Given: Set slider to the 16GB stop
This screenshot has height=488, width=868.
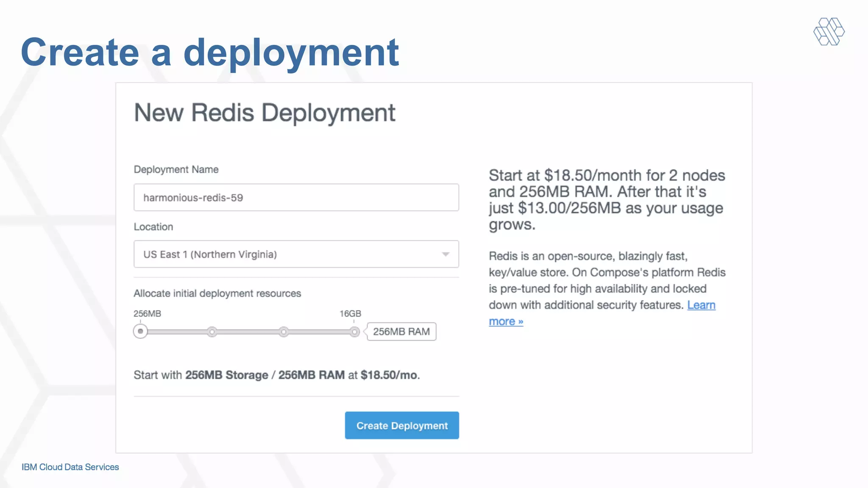Looking at the screenshot, I should [355, 332].
